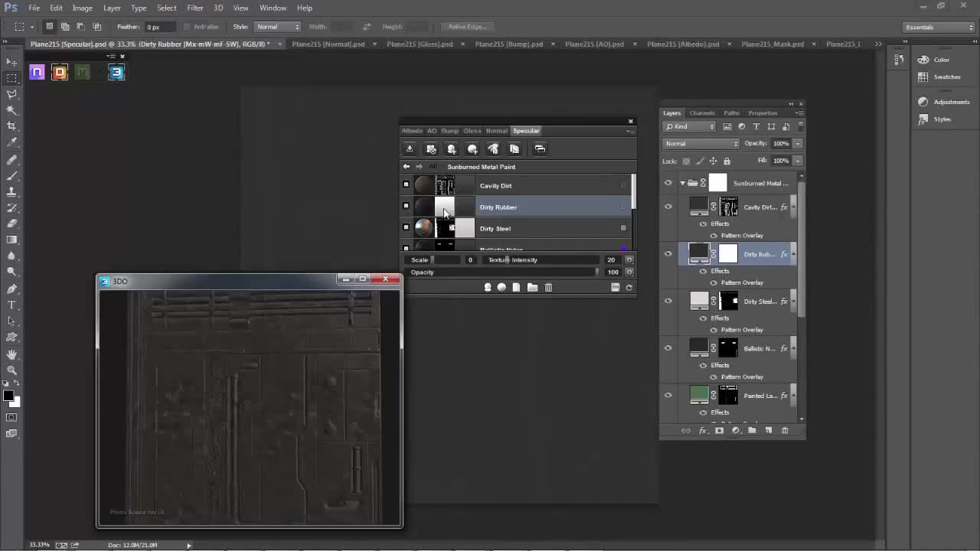This screenshot has width=980, height=551.
Task: Toggle visibility of Dirty Steel layer
Action: click(x=668, y=301)
